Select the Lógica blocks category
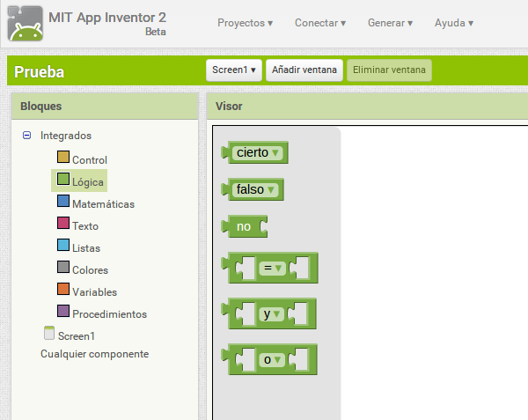 (87, 182)
